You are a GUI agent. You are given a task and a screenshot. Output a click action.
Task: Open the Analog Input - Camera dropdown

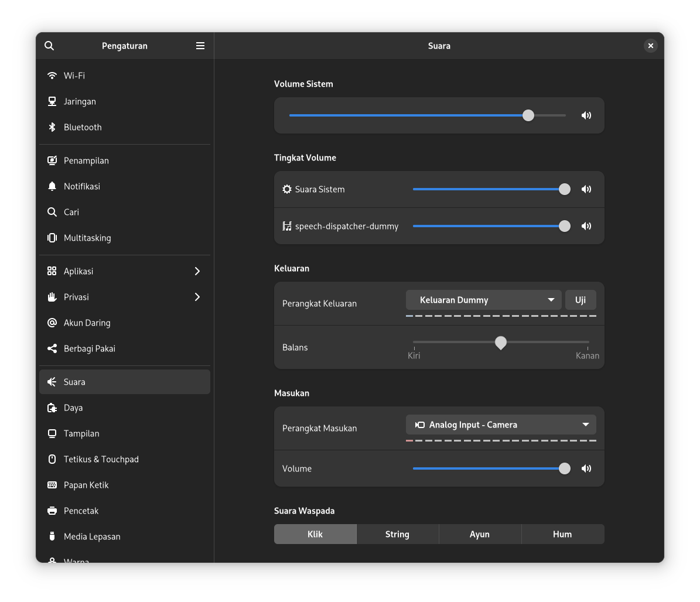point(501,425)
